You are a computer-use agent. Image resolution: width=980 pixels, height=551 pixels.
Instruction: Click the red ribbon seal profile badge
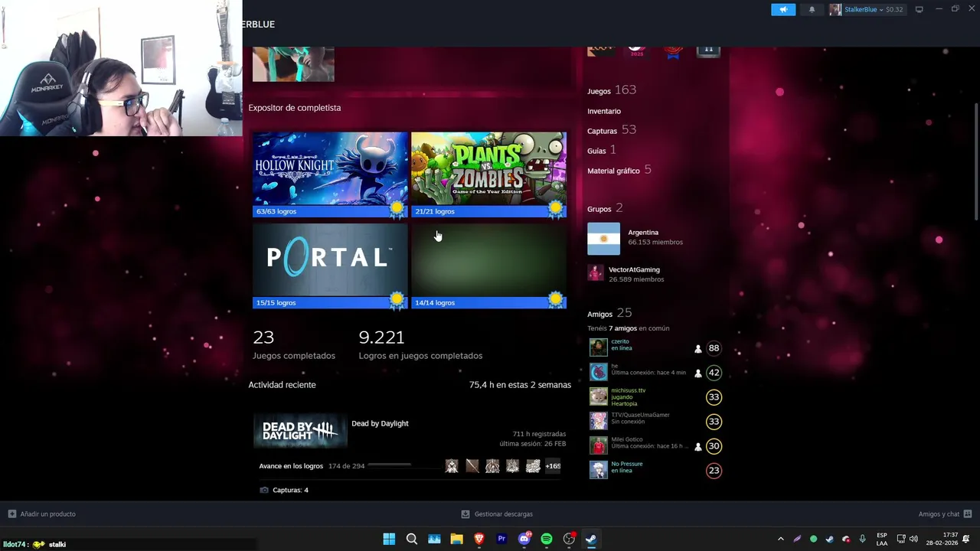pyautogui.click(x=673, y=51)
